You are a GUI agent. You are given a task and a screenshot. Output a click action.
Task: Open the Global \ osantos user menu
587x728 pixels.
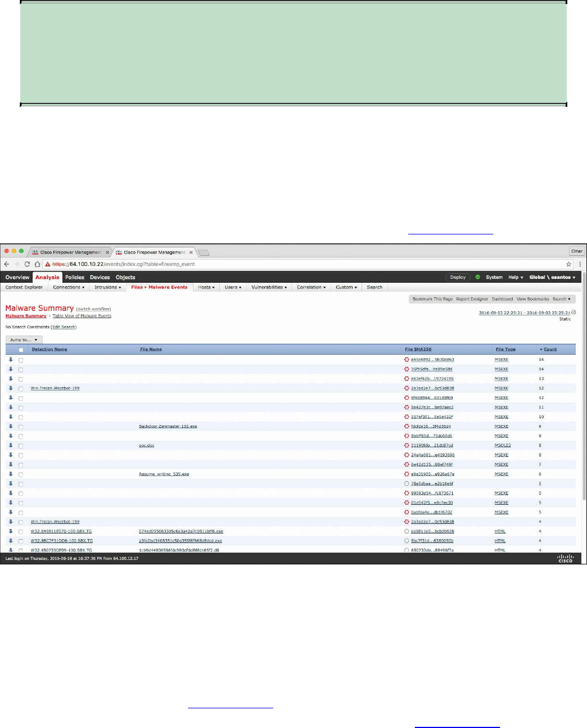552,277
